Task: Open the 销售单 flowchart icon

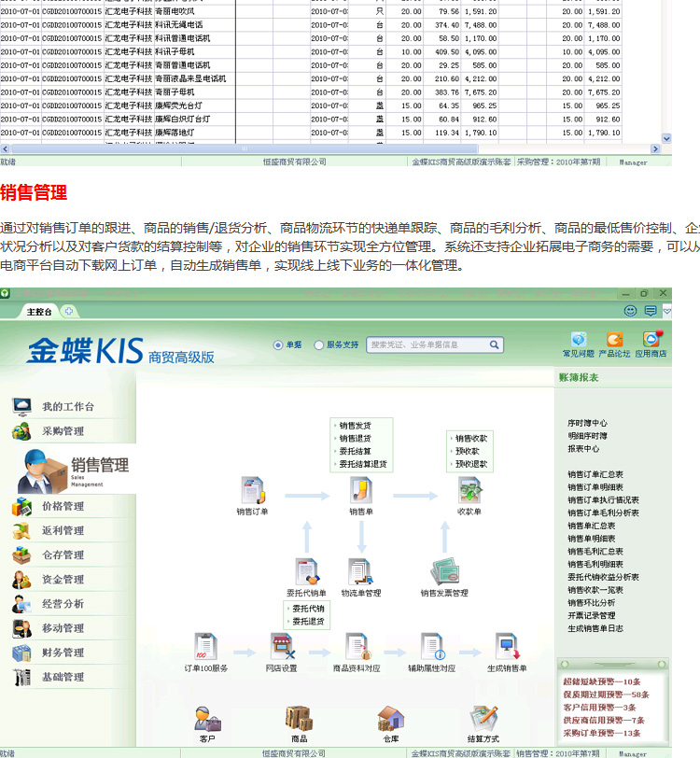Action: (361, 491)
